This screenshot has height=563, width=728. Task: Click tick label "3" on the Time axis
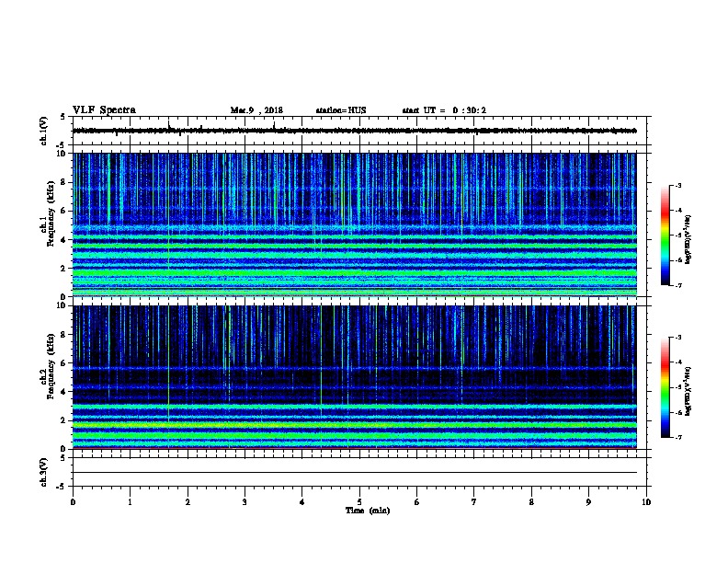(245, 502)
